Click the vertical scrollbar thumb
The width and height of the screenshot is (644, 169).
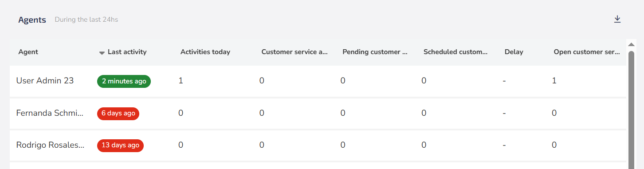click(x=631, y=109)
